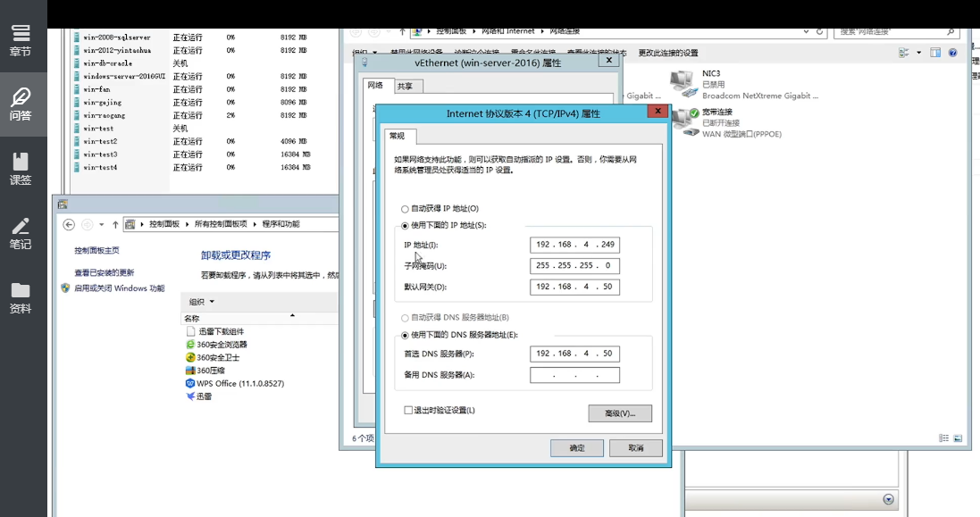Open the address bar history dropdown in network window
Screen dimensions: 980x517
806,31
